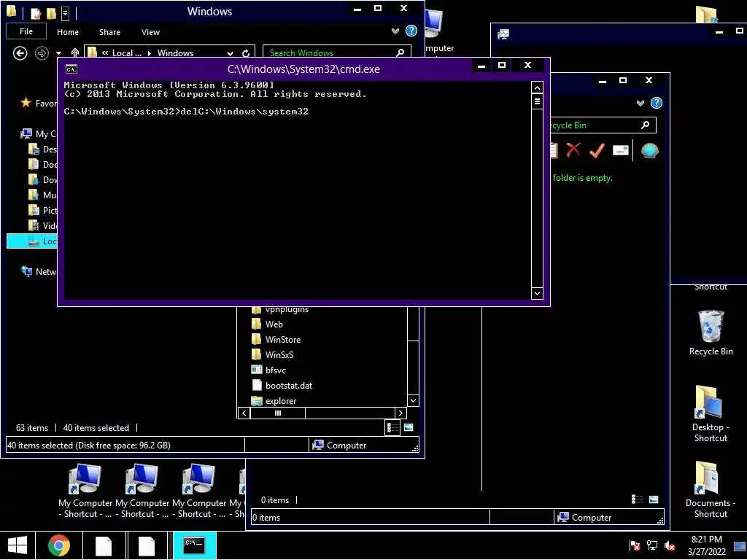Select the Web folder in file list
The width and height of the screenshot is (747, 560).
click(274, 324)
